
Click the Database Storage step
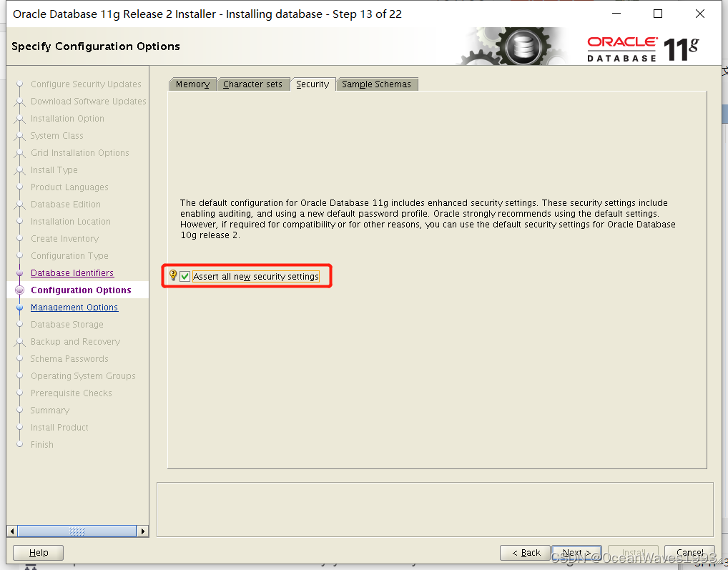(67, 325)
